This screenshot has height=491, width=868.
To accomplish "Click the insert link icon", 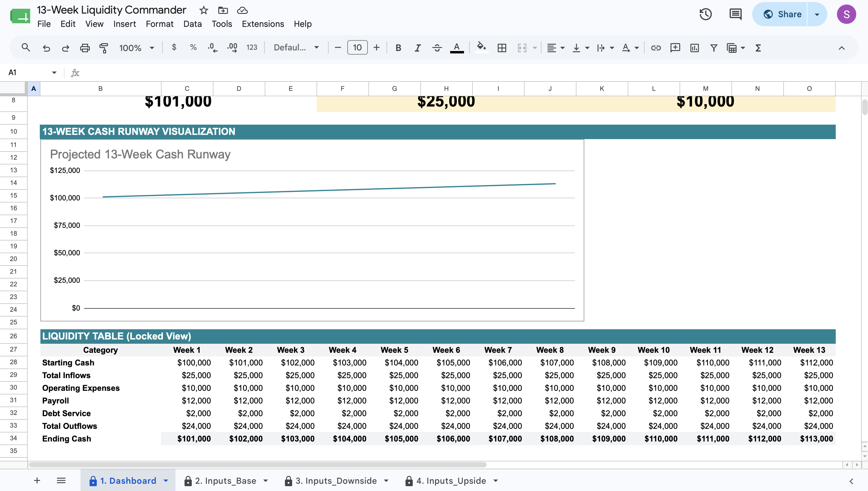I will (x=656, y=48).
